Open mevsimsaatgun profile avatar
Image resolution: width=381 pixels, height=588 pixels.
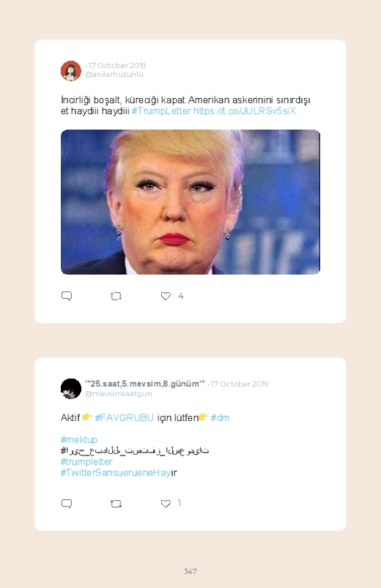click(x=71, y=389)
